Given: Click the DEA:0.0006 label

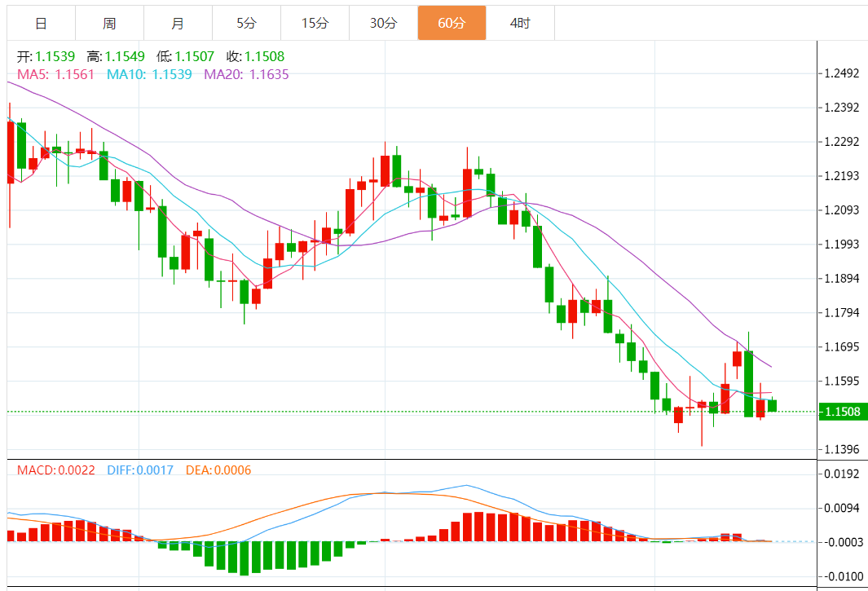Looking at the screenshot, I should point(218,470).
